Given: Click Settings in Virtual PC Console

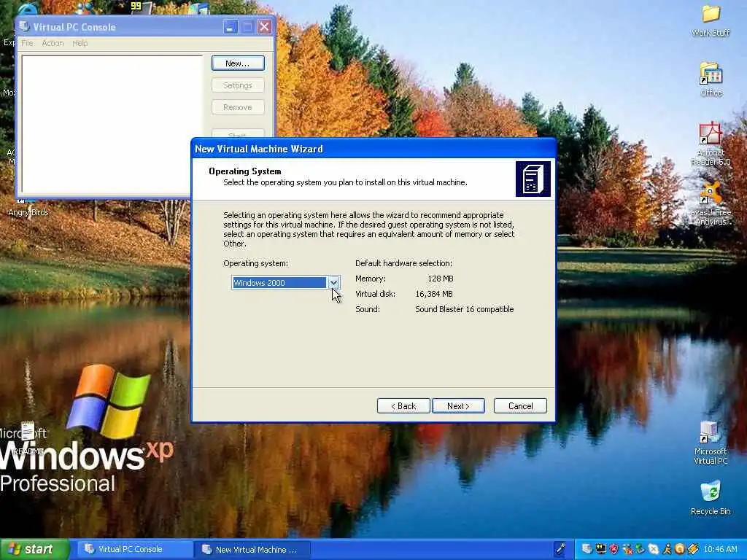Looking at the screenshot, I should [x=238, y=85].
